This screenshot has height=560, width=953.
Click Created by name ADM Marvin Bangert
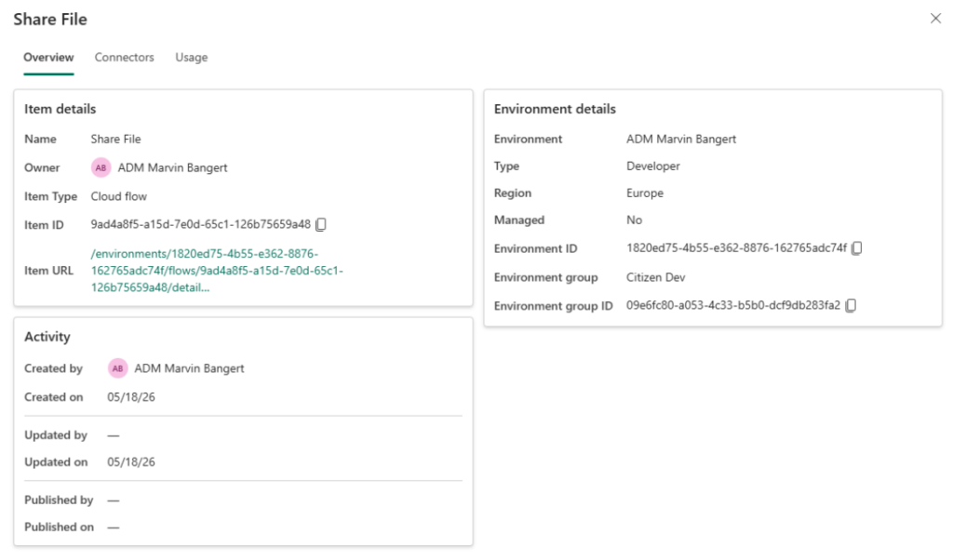pos(189,368)
